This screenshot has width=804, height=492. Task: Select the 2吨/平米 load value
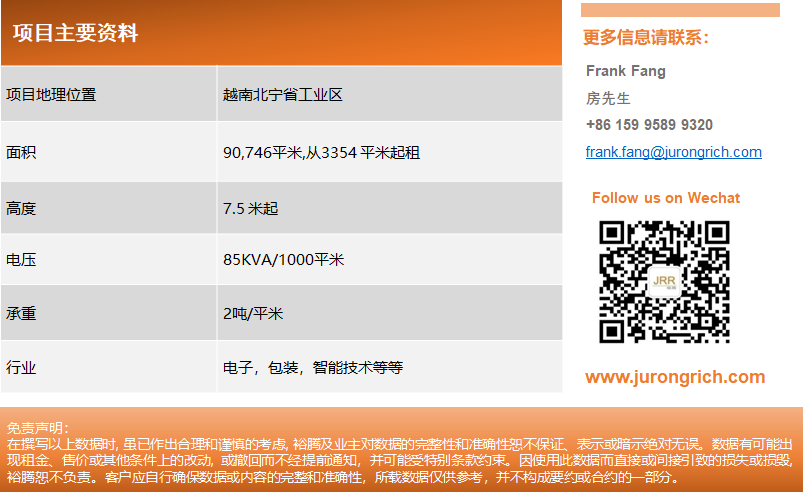click(253, 313)
